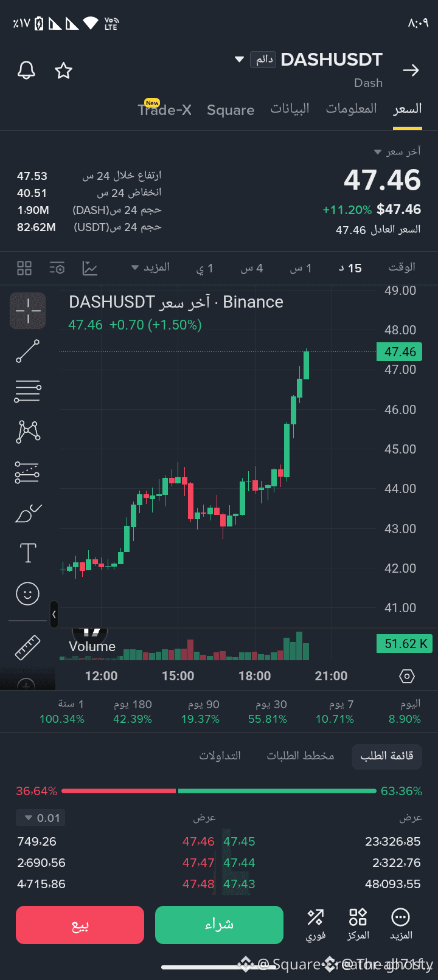
Task: Select the 1 hour timeframe
Action: [301, 268]
